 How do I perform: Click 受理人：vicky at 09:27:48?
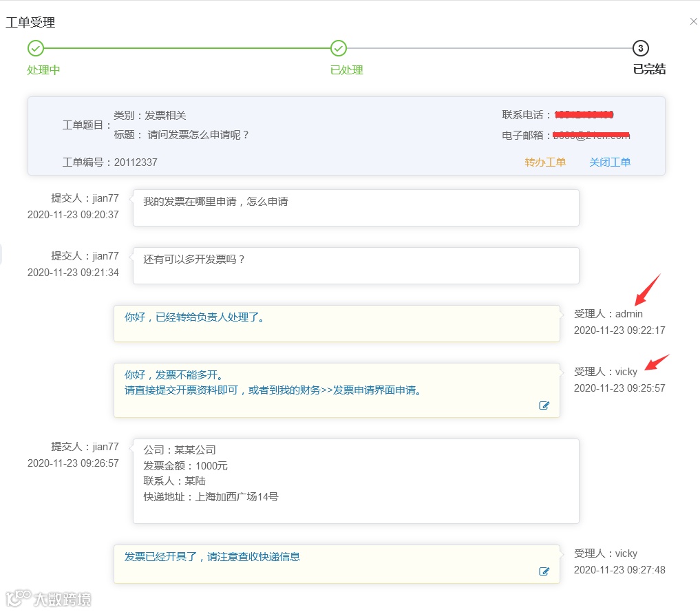pos(605,553)
